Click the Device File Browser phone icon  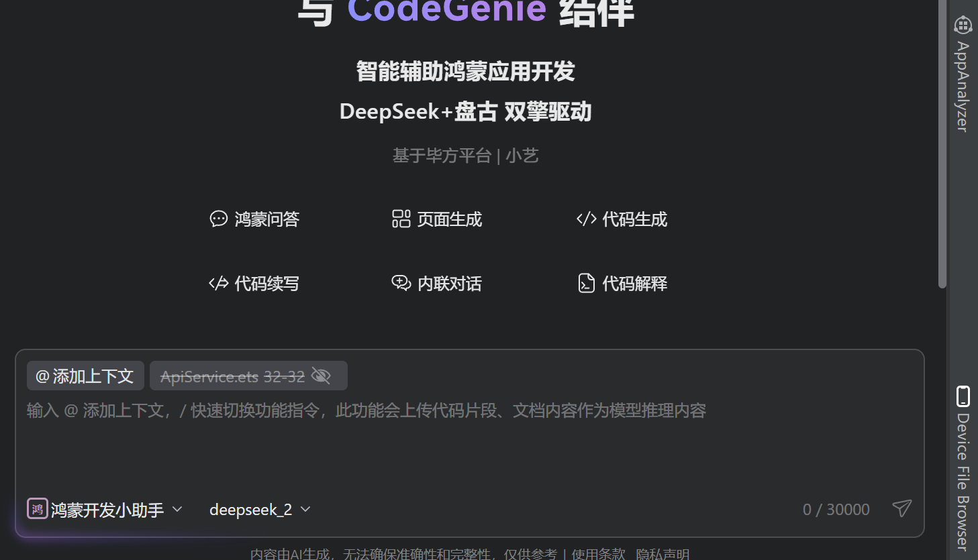(x=963, y=396)
